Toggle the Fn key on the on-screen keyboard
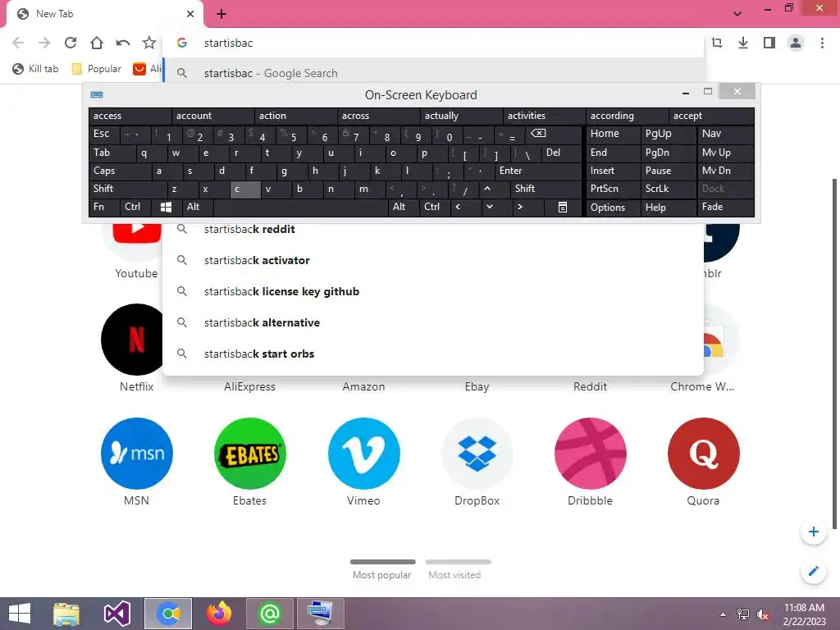Image resolution: width=840 pixels, height=630 pixels. pyautogui.click(x=104, y=207)
